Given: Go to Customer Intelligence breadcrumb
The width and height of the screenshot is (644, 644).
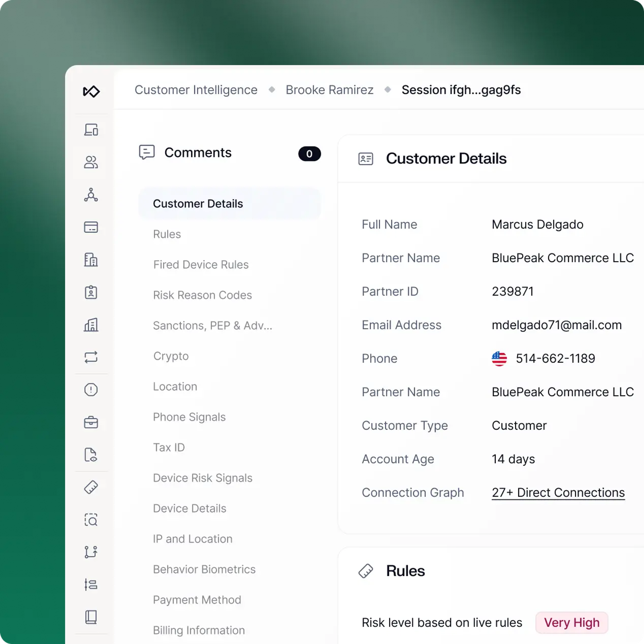Looking at the screenshot, I should tap(196, 90).
